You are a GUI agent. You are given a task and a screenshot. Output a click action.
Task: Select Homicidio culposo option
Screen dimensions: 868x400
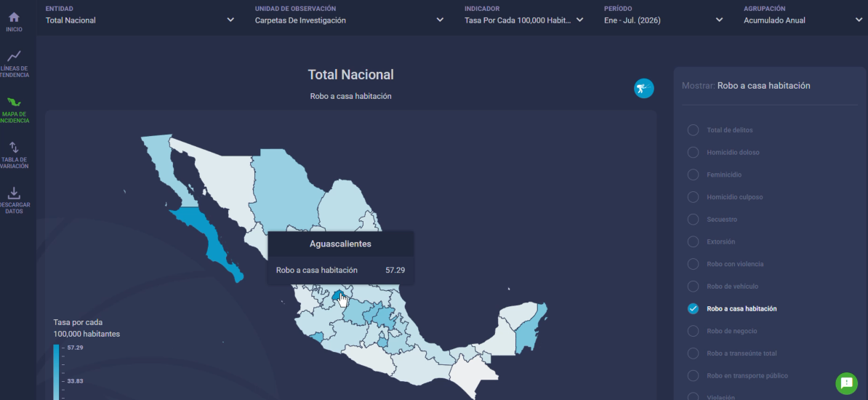726,197
